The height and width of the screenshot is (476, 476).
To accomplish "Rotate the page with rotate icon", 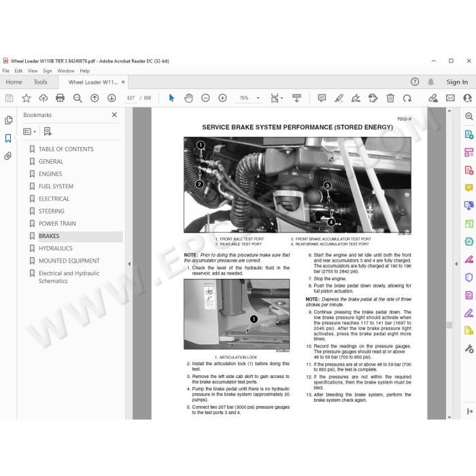I will [x=407, y=98].
